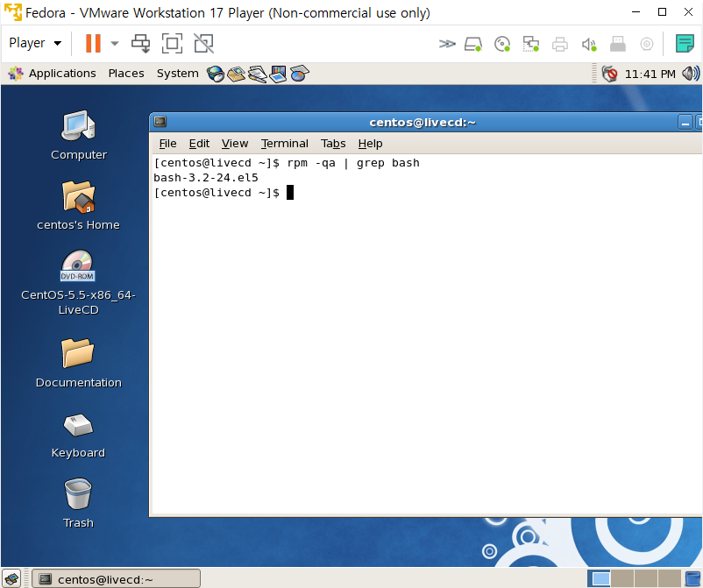The width and height of the screenshot is (703, 588).
Task: Launch the word processor panel icon
Action: 258,74
